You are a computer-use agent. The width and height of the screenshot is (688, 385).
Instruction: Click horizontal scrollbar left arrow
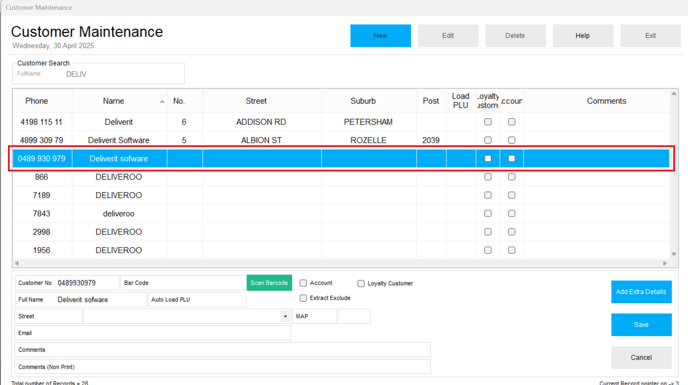click(x=17, y=263)
